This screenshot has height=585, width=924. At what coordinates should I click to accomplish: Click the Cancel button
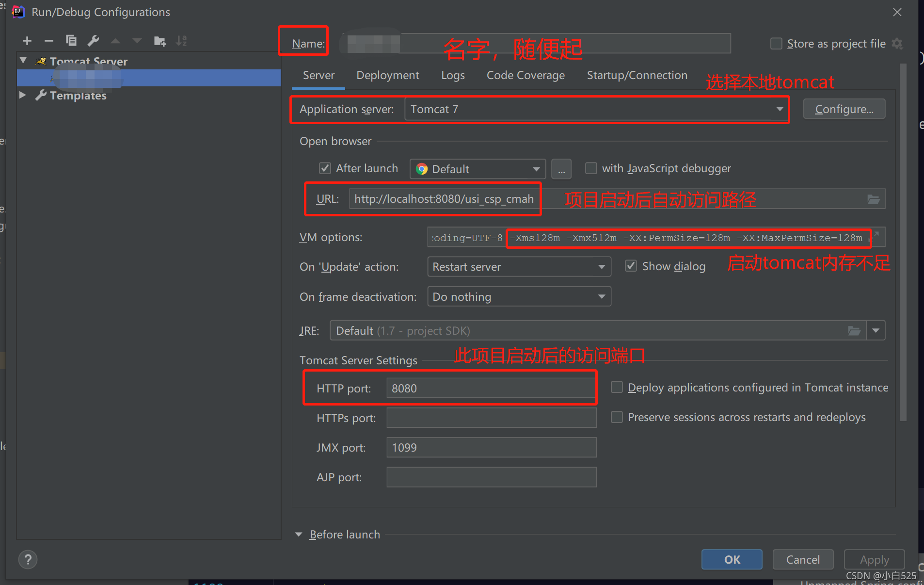coord(803,560)
